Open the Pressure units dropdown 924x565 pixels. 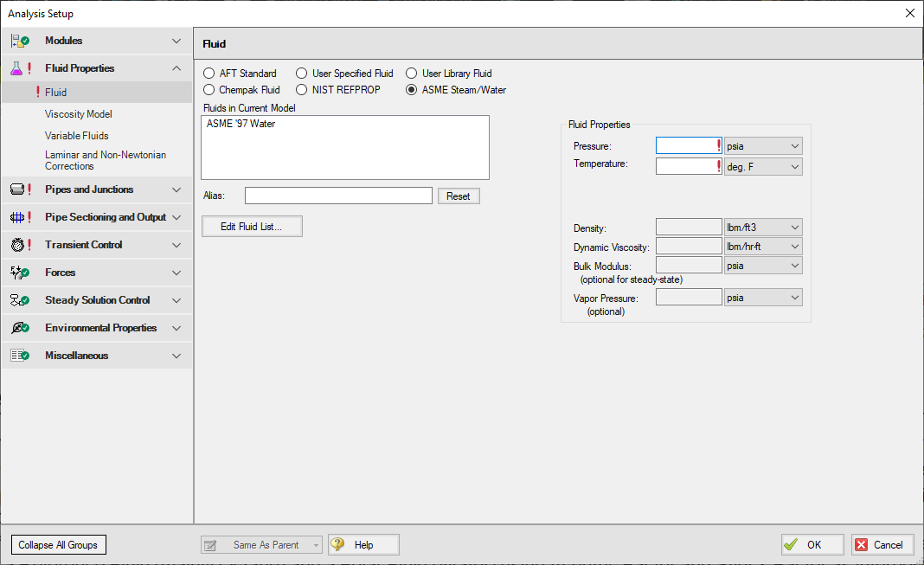(763, 146)
